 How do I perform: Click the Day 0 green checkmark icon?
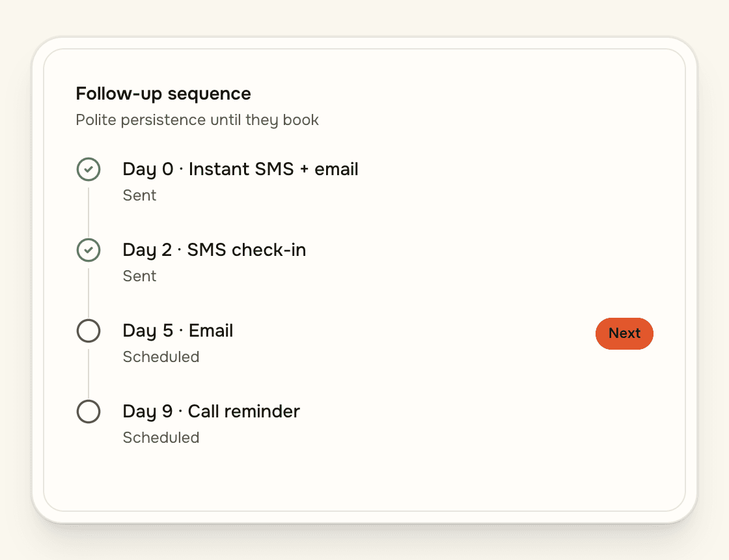[x=89, y=169]
